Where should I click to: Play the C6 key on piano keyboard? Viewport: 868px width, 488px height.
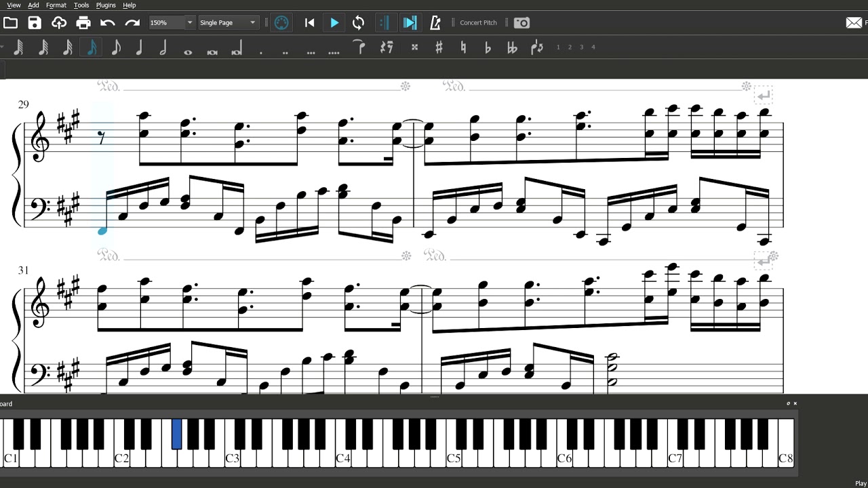click(x=564, y=458)
